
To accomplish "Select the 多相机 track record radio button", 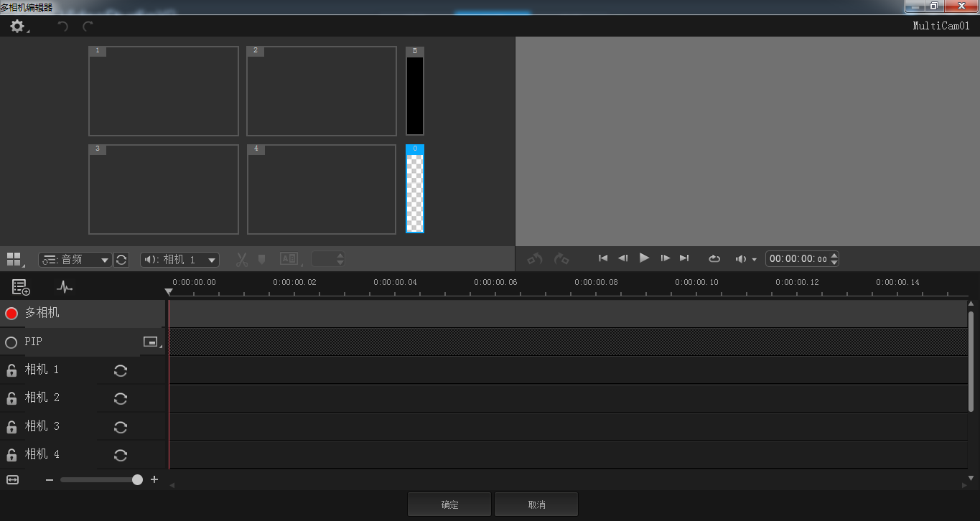I will pyautogui.click(x=11, y=314).
